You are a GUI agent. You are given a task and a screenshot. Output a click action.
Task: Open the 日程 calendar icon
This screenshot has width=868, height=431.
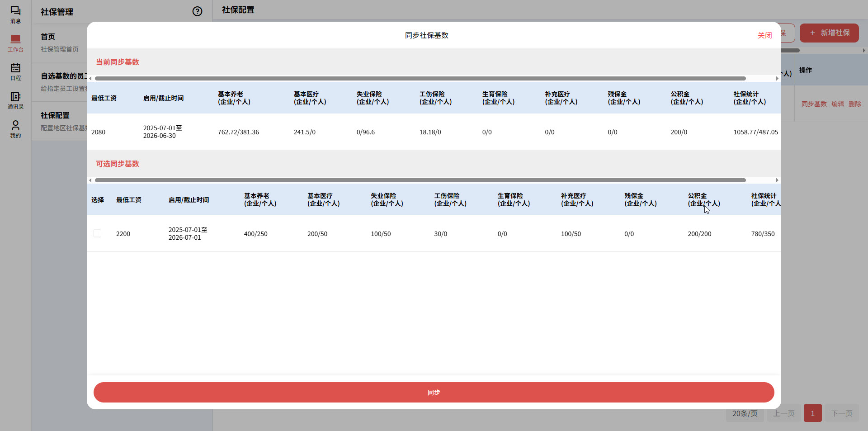click(15, 72)
